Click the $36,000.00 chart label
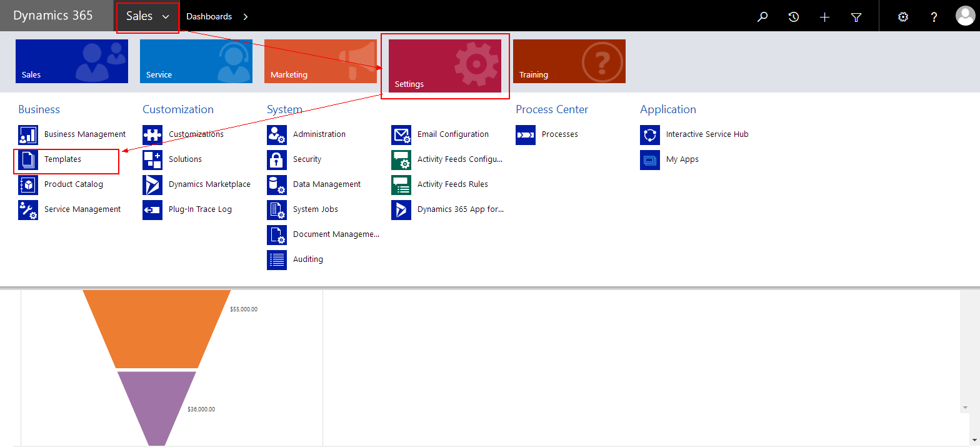This screenshot has width=980, height=447. coord(201,409)
